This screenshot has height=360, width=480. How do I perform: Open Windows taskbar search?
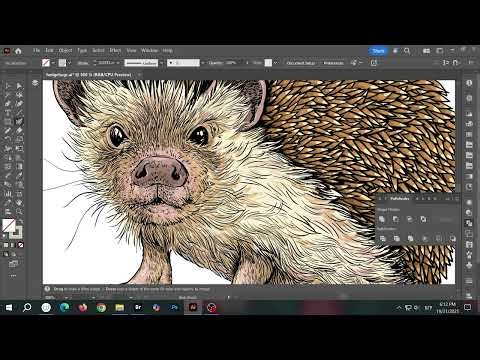pos(27,307)
